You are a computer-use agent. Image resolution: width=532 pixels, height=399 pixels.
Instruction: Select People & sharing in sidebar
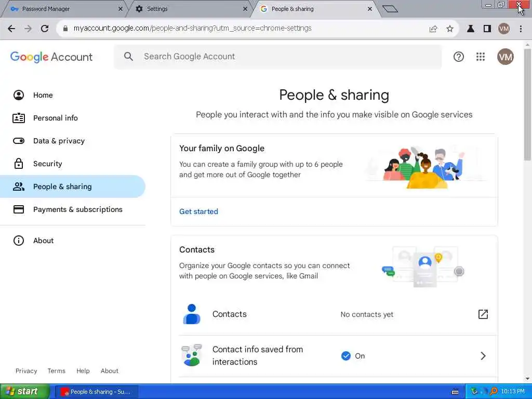click(x=73, y=187)
